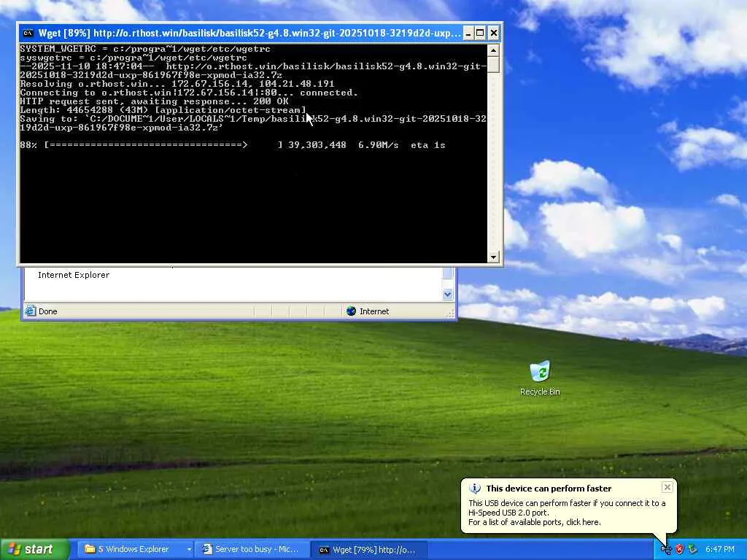Click the Done page icon in status bar
The height and width of the screenshot is (560, 747).
pos(30,311)
